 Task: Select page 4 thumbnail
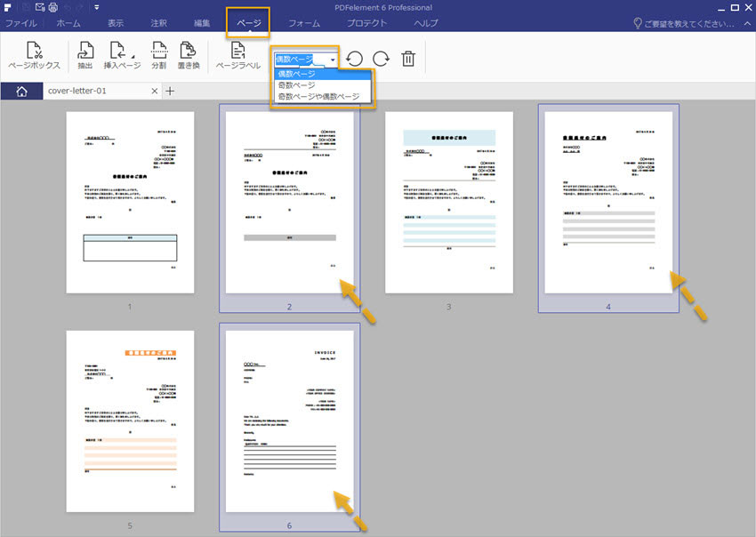[608, 203]
